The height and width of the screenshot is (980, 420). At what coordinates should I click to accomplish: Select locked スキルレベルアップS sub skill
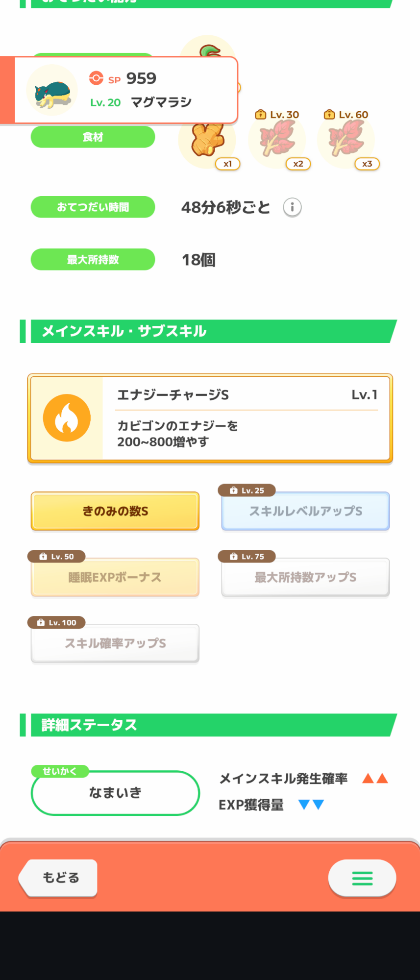[305, 511]
